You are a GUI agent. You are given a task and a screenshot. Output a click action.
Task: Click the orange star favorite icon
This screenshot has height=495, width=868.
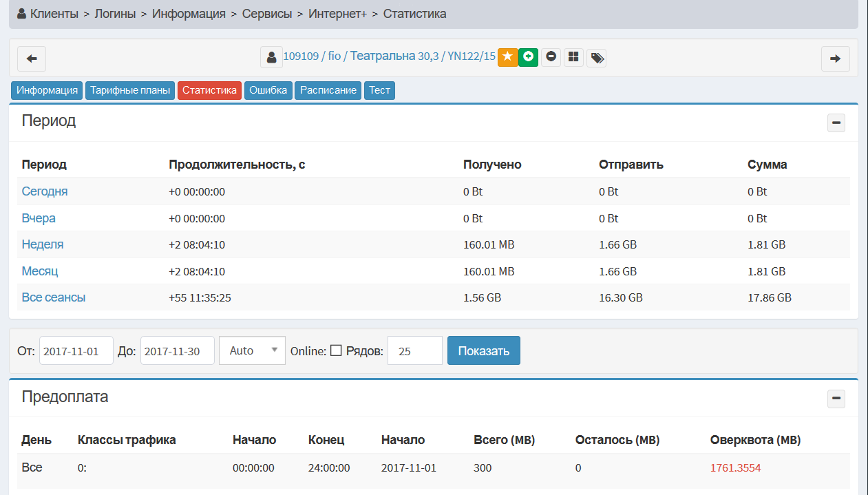[x=507, y=57]
